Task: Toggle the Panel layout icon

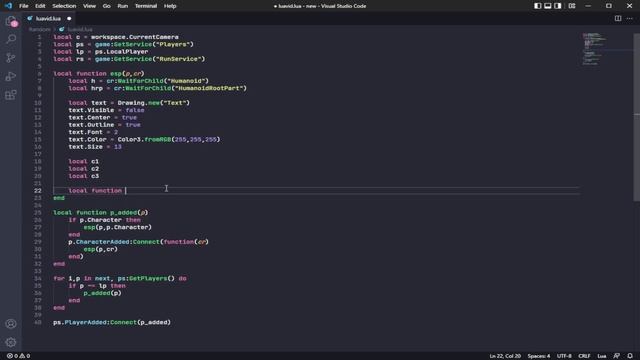Action: click(548, 6)
